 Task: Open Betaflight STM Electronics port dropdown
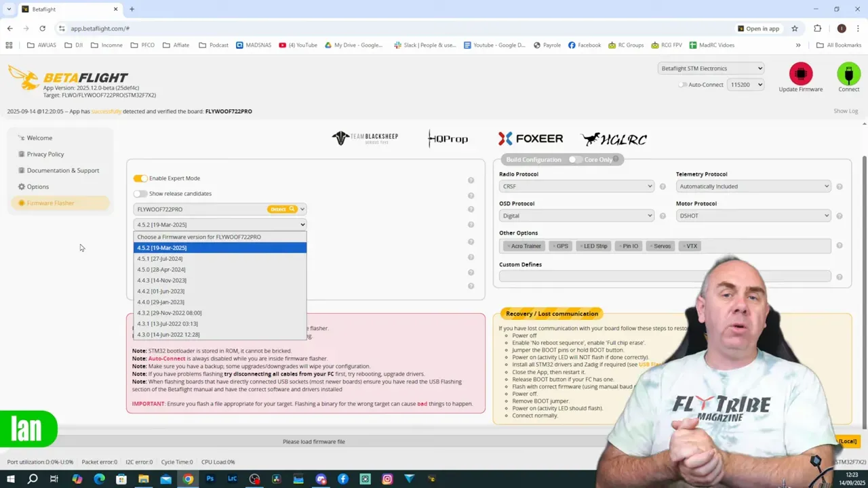(x=711, y=68)
